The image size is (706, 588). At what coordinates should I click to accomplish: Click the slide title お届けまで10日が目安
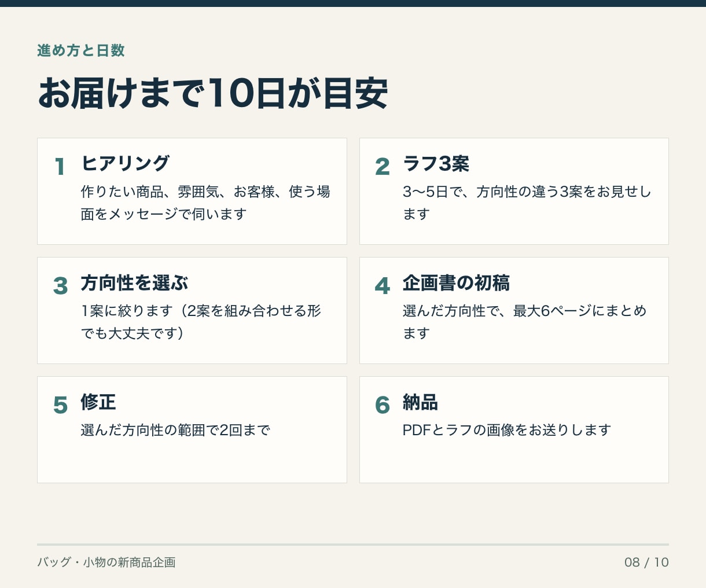pos(212,93)
